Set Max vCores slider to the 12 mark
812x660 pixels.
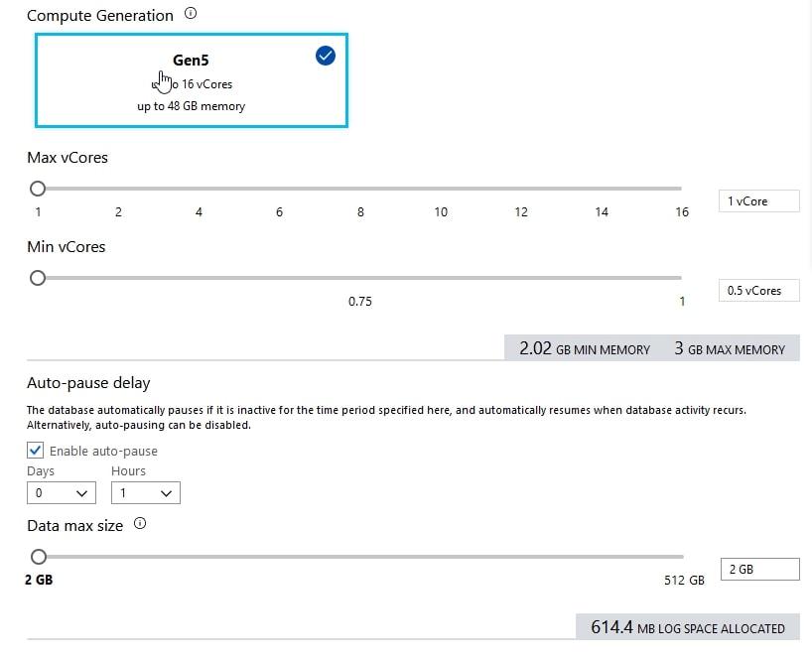coord(521,188)
